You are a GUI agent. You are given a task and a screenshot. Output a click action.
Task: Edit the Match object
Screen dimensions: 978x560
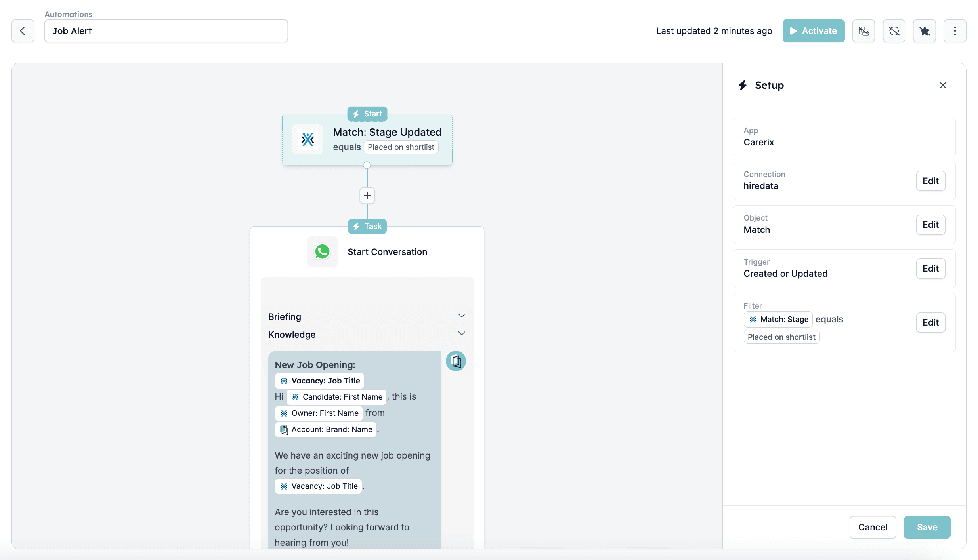point(930,225)
